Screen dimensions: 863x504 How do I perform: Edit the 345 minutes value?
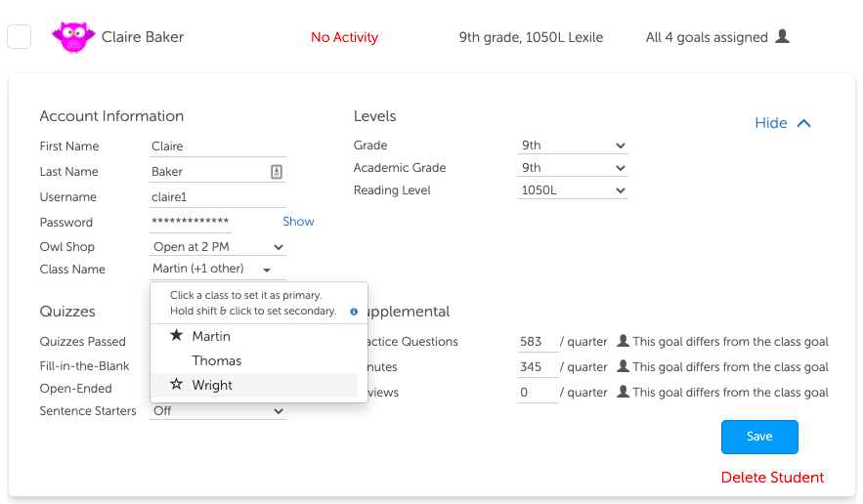click(x=538, y=367)
